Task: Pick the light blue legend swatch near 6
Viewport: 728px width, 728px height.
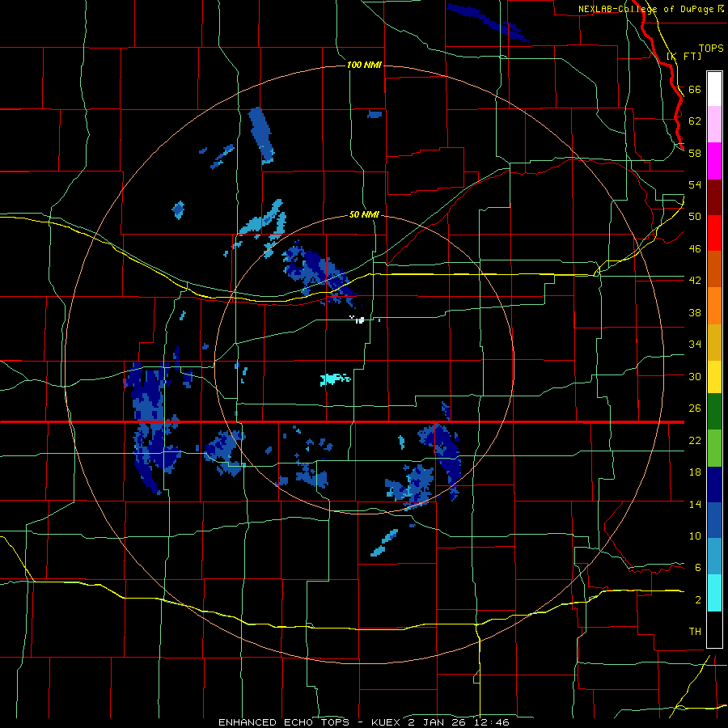Action: coord(714,557)
